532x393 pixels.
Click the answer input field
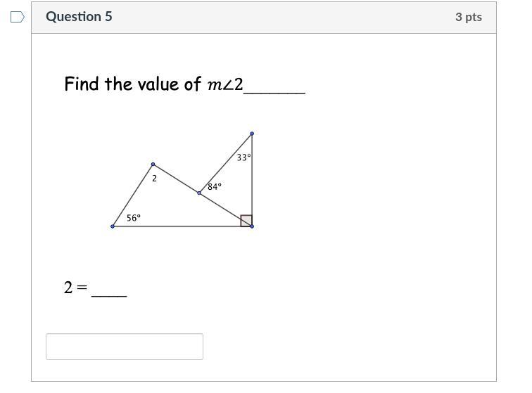tap(125, 346)
